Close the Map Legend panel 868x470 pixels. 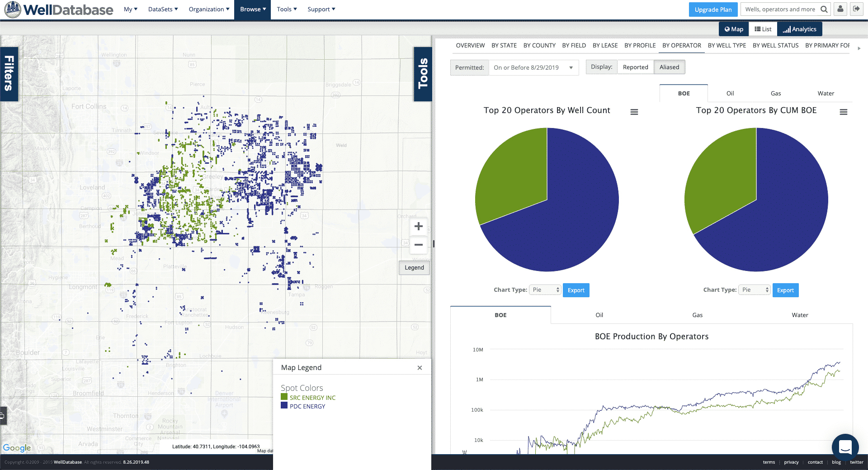pos(420,368)
